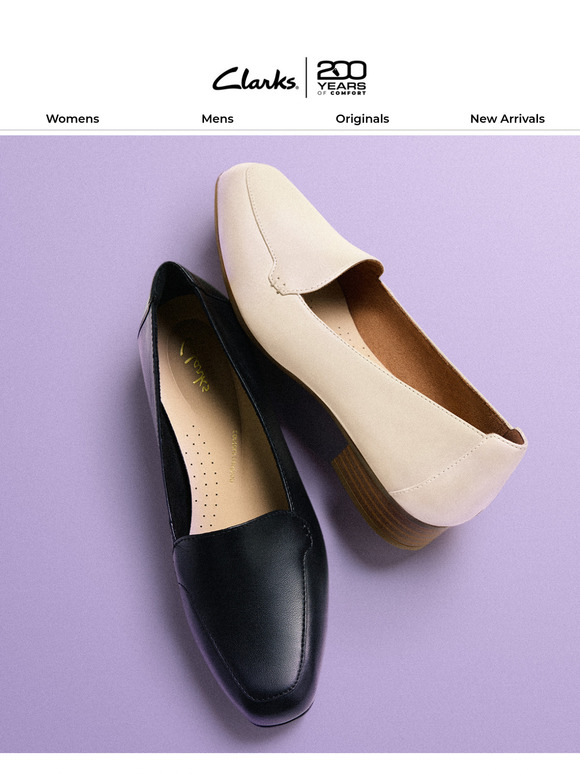Click the 200 Years of Comfort badge
This screenshot has width=580, height=774.
pyautogui.click(x=341, y=77)
